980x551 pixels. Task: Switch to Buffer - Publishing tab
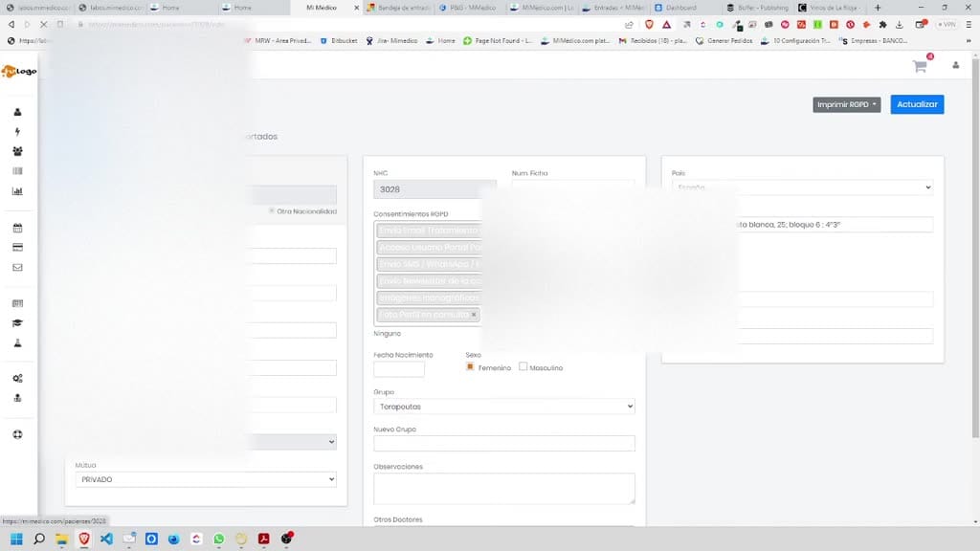click(757, 8)
